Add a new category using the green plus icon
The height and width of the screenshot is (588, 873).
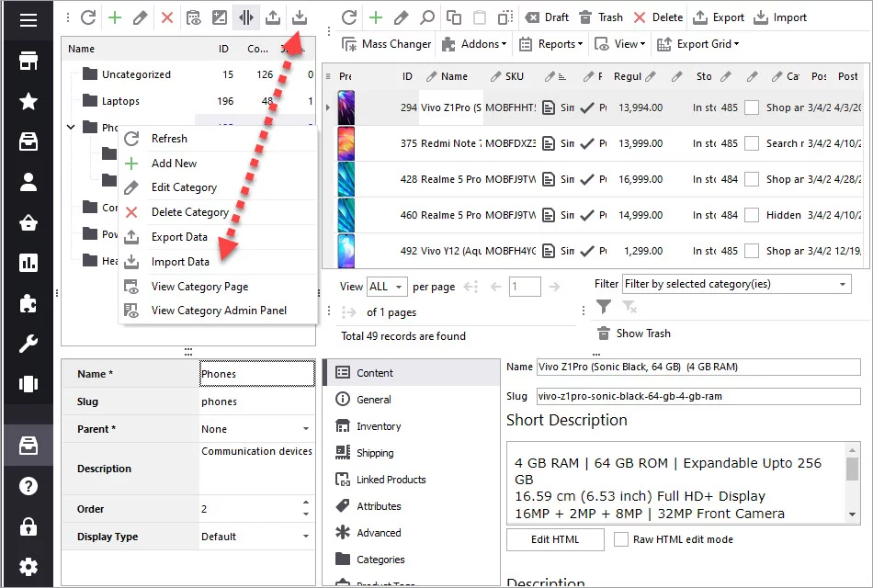[114, 17]
